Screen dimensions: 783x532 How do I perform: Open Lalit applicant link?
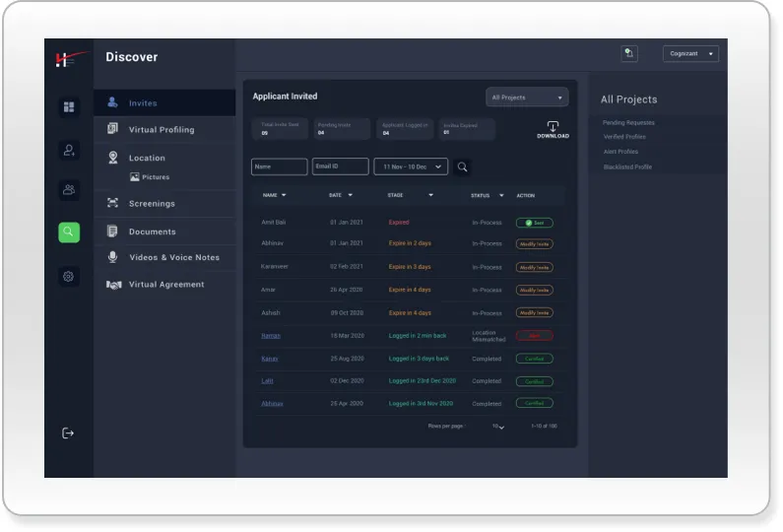click(267, 381)
